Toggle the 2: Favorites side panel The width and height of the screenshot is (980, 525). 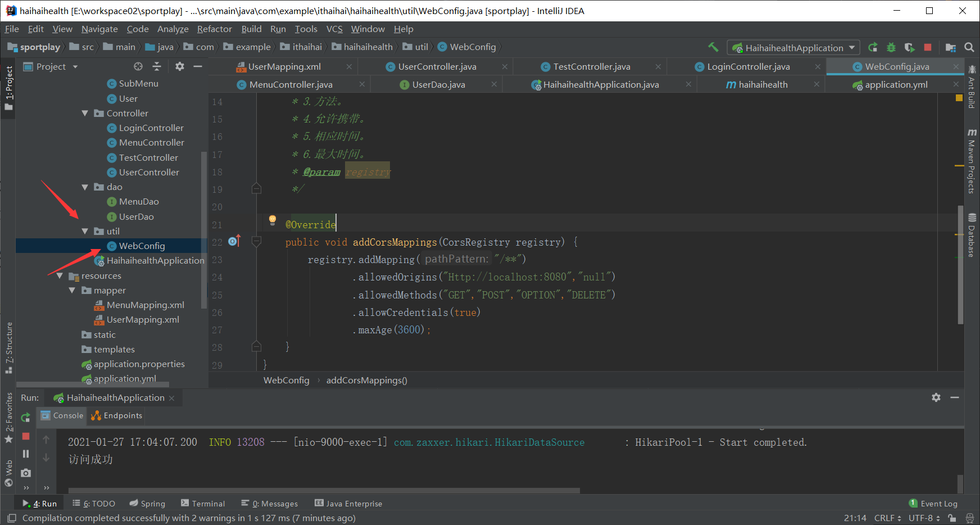(8, 418)
